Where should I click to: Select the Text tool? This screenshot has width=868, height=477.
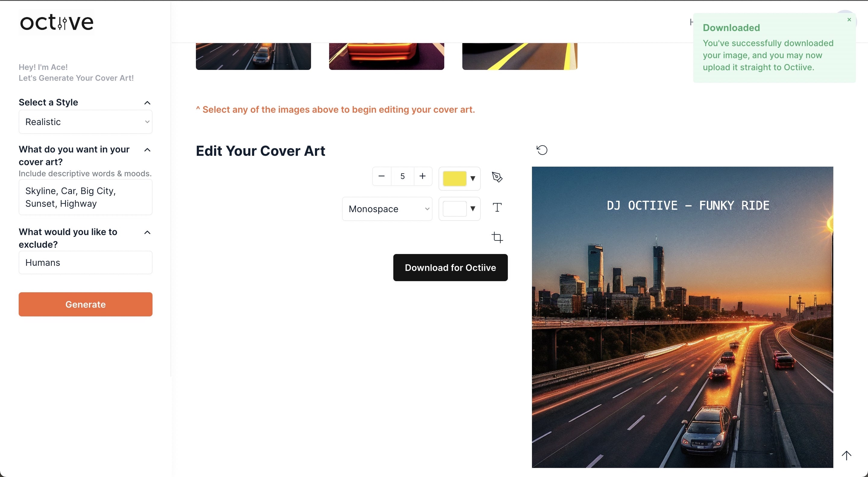click(497, 208)
